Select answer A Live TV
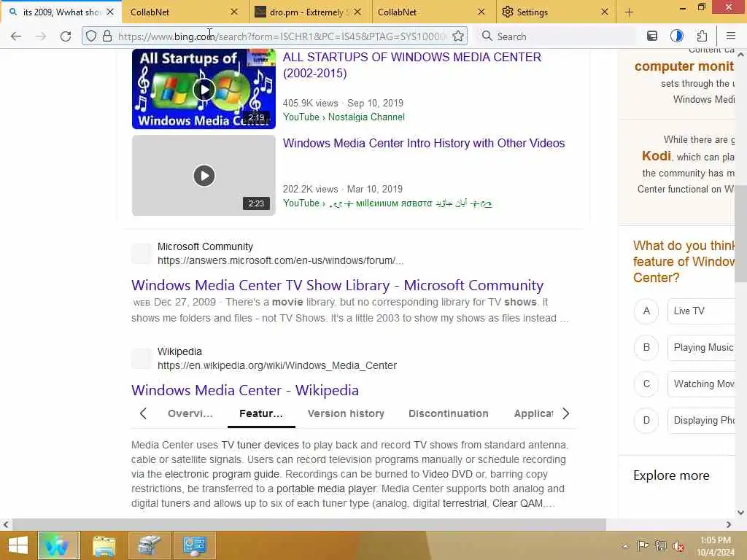The width and height of the screenshot is (747, 560). [646, 311]
